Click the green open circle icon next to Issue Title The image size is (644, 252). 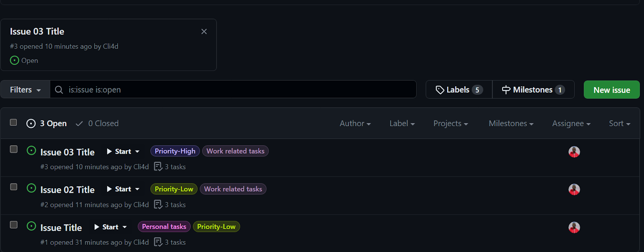click(31, 227)
